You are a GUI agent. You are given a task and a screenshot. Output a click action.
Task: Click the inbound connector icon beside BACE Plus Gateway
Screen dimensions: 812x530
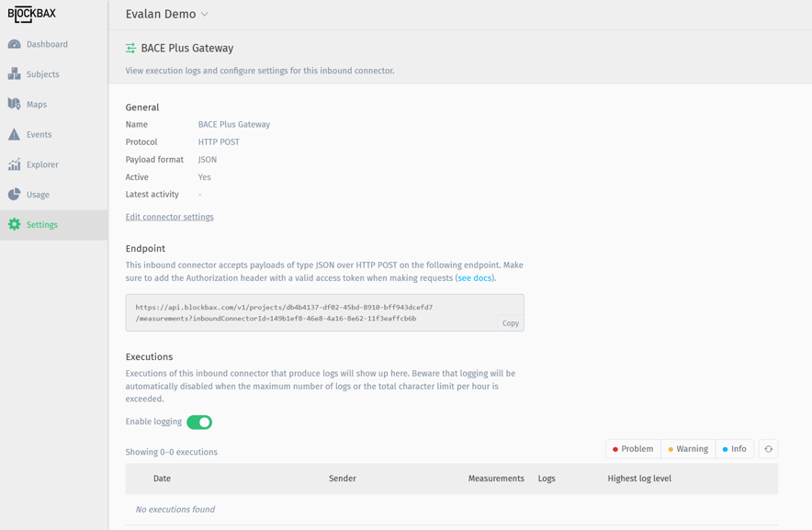[128, 48]
